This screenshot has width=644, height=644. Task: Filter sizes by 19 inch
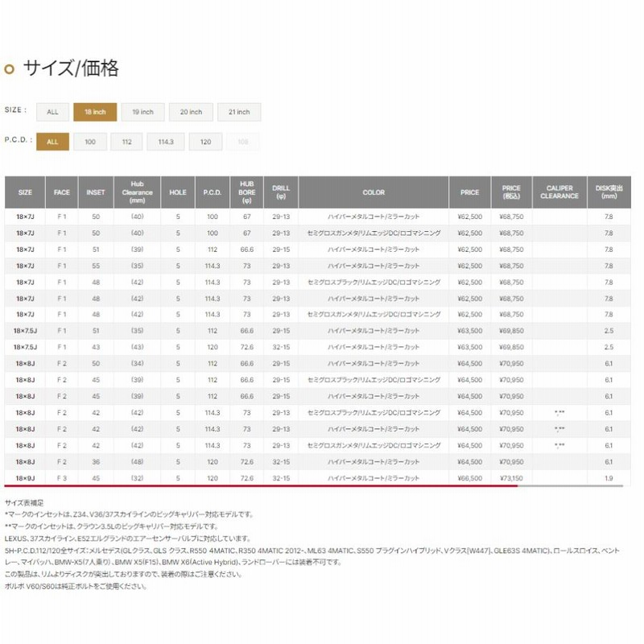pyautogui.click(x=142, y=112)
